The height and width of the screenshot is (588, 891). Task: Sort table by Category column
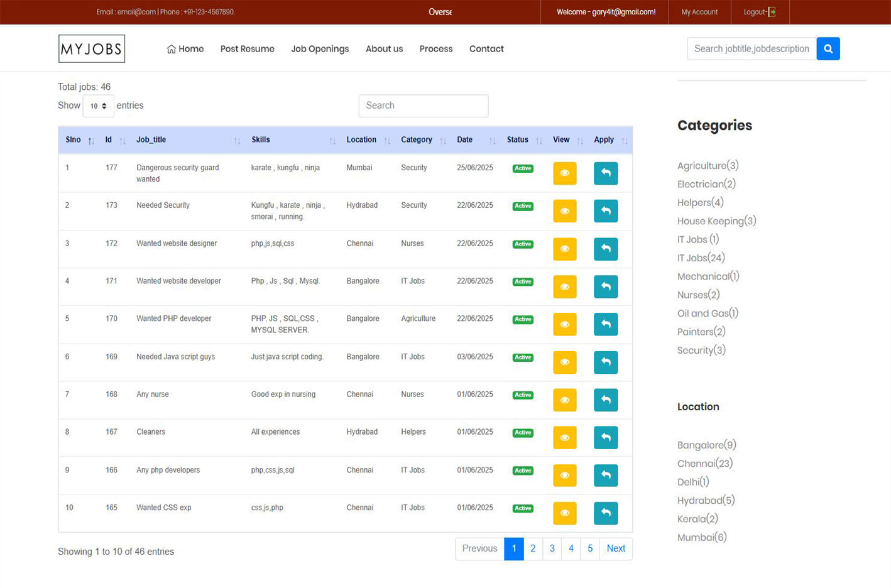pos(424,140)
